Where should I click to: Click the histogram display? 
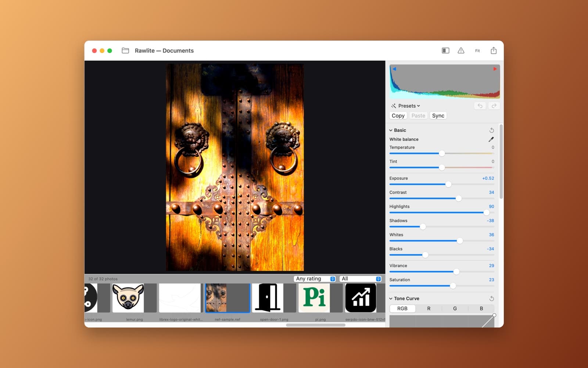(x=445, y=82)
